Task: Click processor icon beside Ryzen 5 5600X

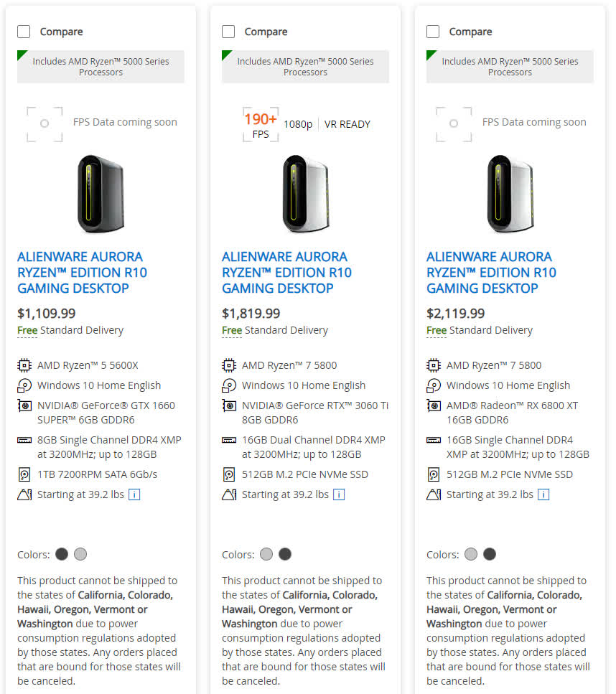Action: point(24,365)
